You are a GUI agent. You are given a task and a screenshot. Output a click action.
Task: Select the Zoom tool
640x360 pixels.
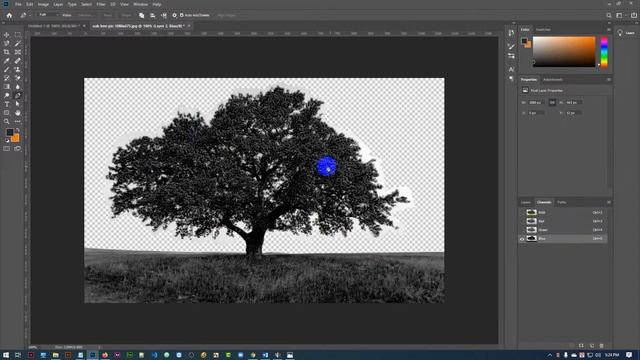pyautogui.click(x=7, y=121)
